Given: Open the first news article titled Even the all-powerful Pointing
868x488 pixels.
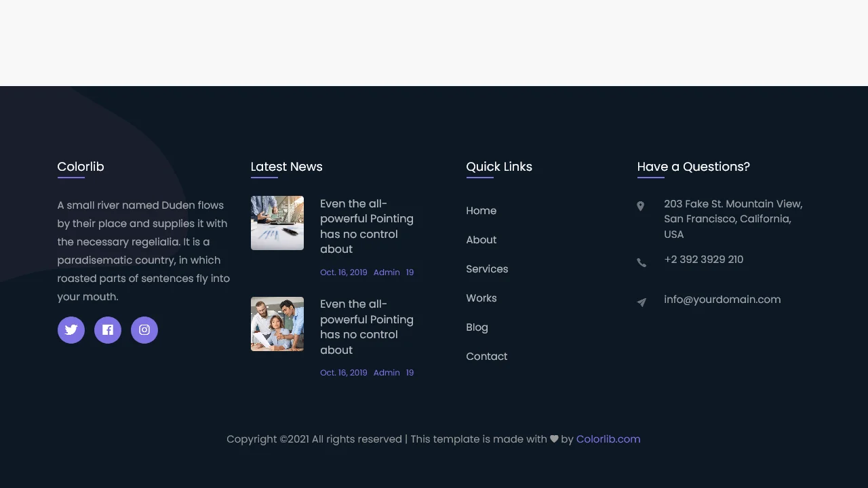Looking at the screenshot, I should coord(367,226).
